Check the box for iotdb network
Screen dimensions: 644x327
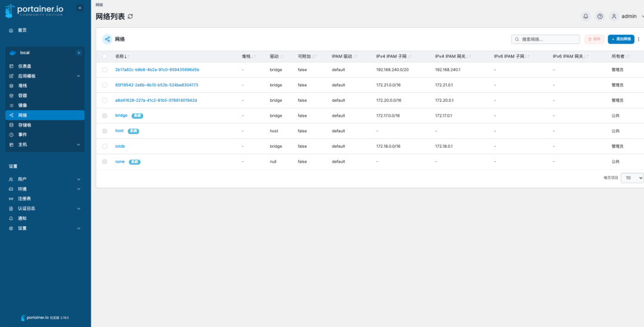click(105, 147)
